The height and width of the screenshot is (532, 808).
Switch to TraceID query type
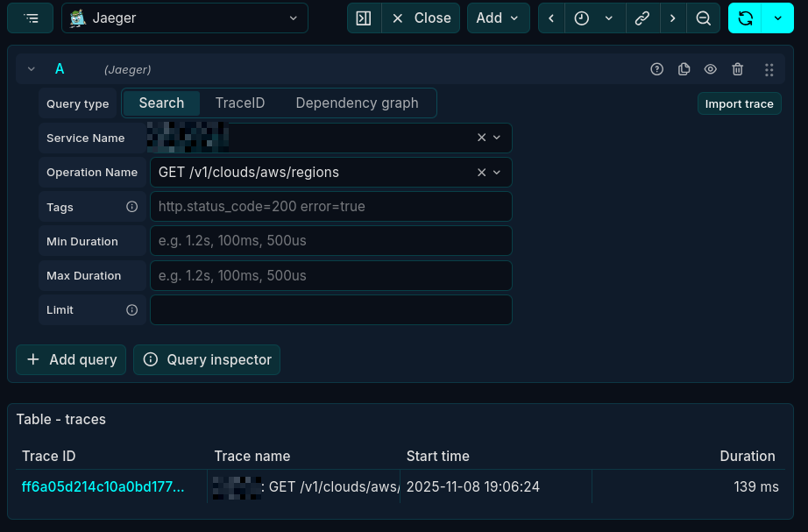[x=240, y=103]
